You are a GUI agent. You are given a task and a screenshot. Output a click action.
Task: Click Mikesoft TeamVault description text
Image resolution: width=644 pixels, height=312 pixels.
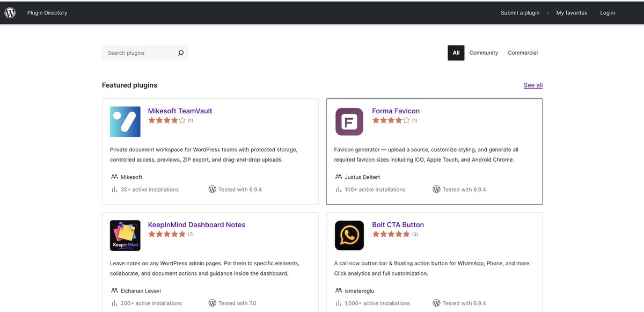(204, 155)
